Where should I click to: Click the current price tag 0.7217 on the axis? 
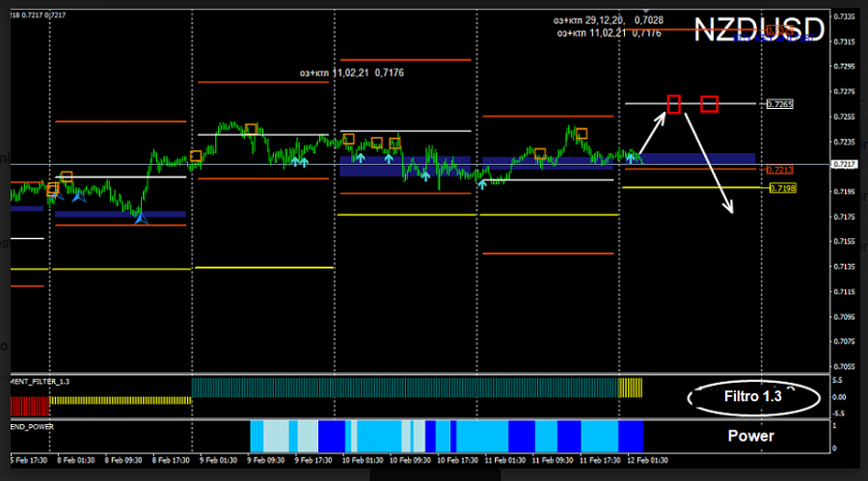846,164
